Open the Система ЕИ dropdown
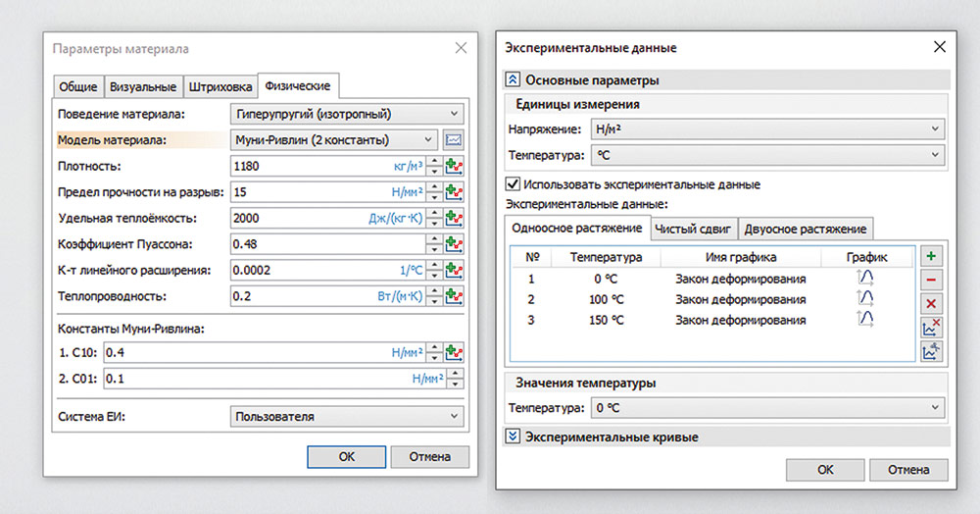 point(346,417)
